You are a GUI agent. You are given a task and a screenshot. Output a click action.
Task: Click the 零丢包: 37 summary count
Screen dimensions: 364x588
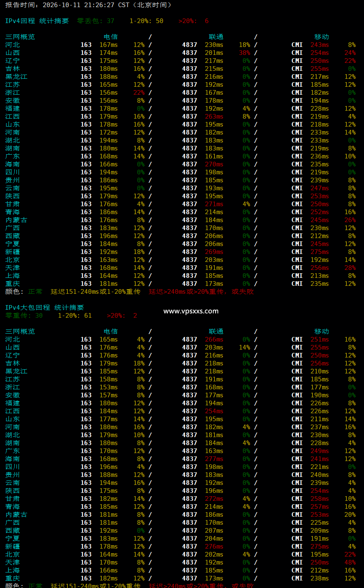tap(96, 21)
